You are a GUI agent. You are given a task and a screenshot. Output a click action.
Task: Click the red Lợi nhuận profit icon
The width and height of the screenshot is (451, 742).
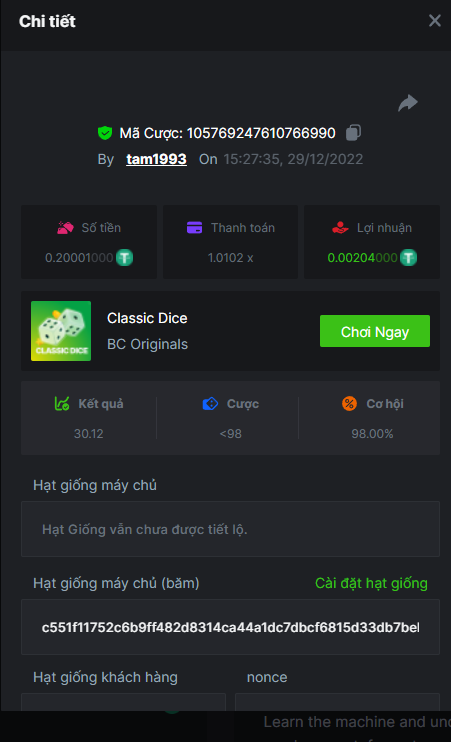(340, 228)
